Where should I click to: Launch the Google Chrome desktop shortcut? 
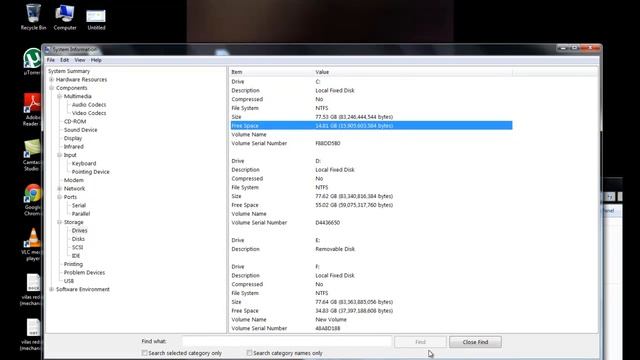(x=33, y=200)
